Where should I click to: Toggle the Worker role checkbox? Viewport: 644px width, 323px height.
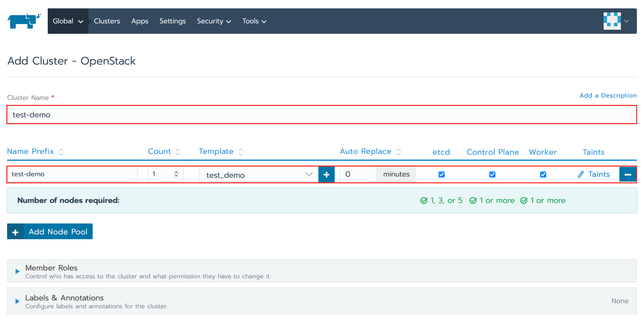(x=543, y=174)
